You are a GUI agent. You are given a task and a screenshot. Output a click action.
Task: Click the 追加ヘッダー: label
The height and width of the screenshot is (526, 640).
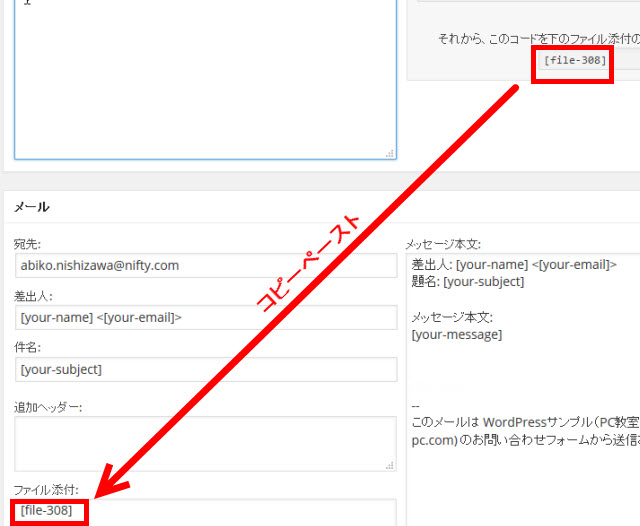(x=48, y=407)
